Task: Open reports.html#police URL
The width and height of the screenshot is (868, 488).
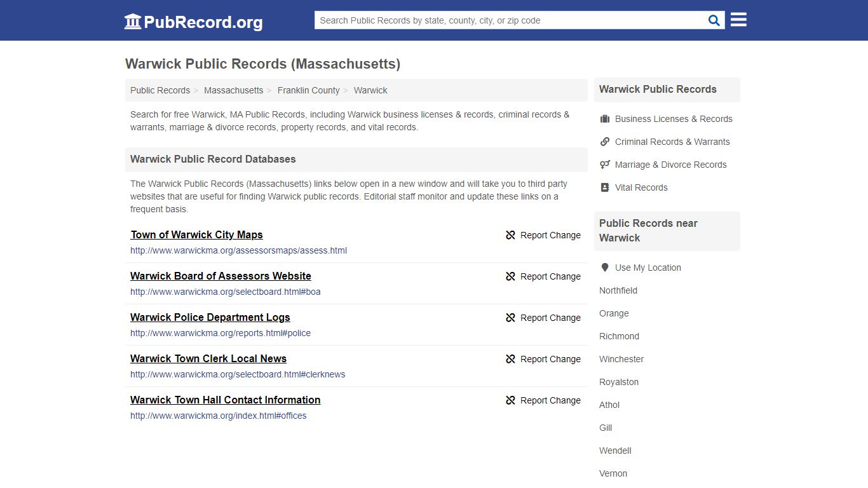Action: pos(220,333)
